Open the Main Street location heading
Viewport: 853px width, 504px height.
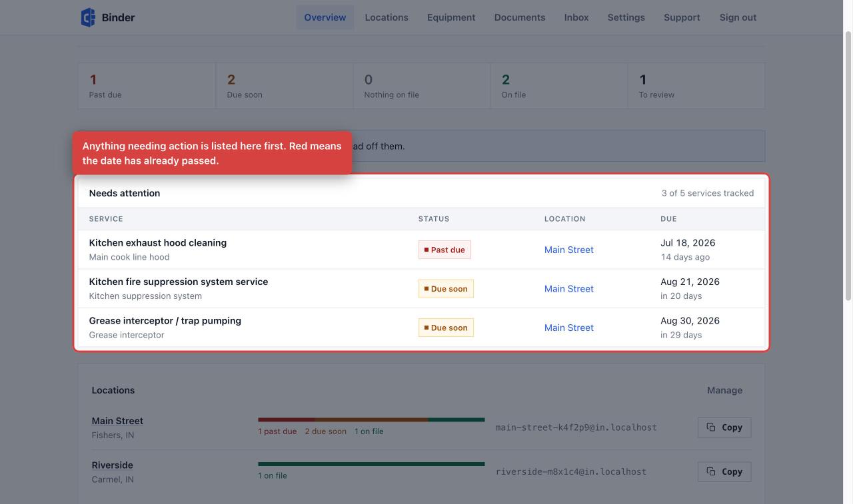tap(117, 421)
